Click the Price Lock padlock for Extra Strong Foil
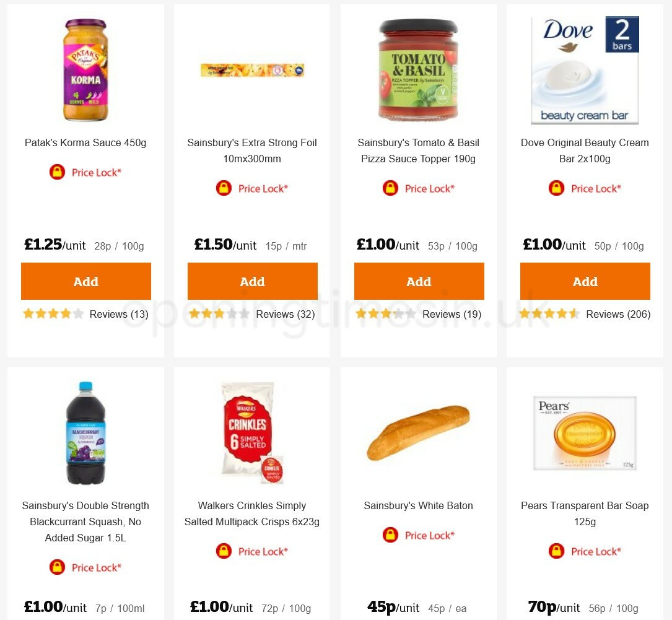Image resolution: width=672 pixels, height=620 pixels. pos(224,188)
